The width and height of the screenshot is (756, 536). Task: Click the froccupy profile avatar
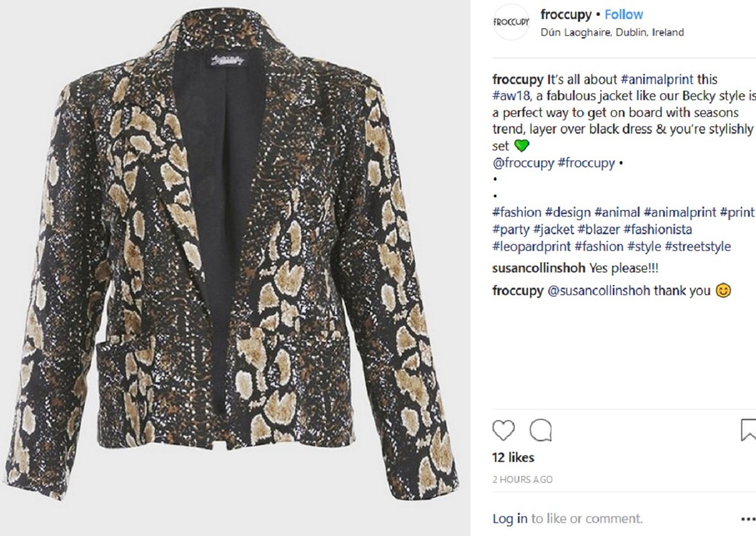pyautogui.click(x=511, y=22)
